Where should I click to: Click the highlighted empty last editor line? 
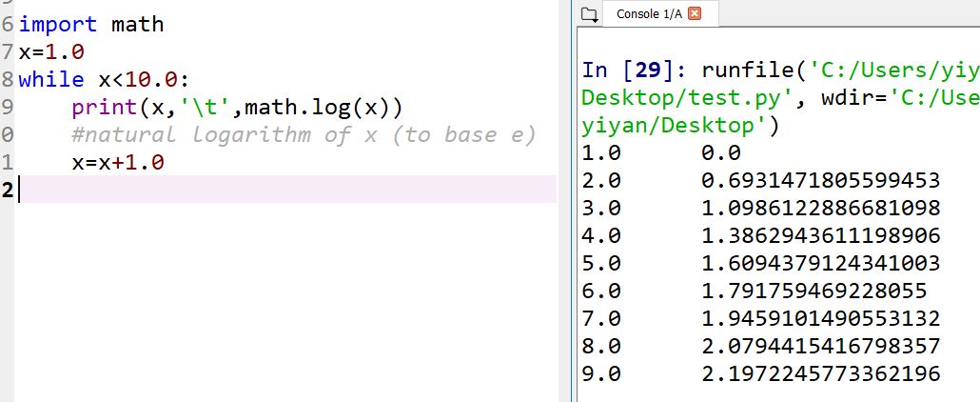285,190
